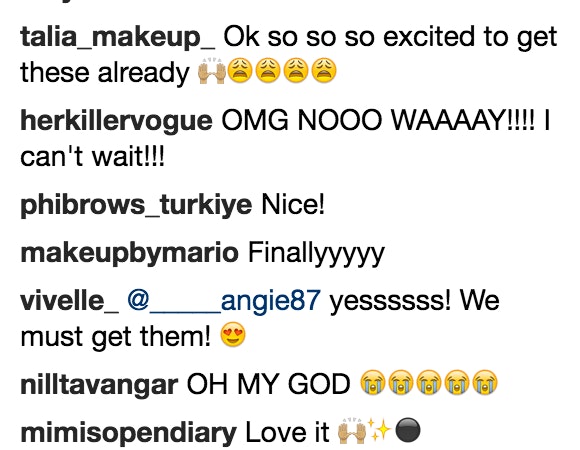Open herkillervogue username link

coord(117,121)
